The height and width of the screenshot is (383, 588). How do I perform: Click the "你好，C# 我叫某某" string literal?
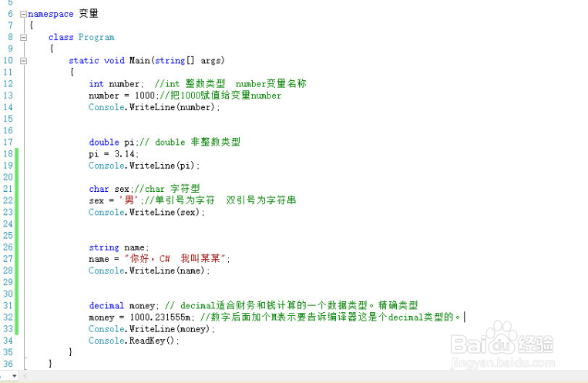point(176,259)
